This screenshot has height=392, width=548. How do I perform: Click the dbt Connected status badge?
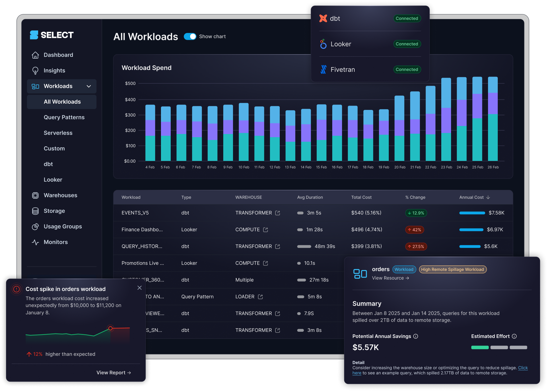(407, 18)
